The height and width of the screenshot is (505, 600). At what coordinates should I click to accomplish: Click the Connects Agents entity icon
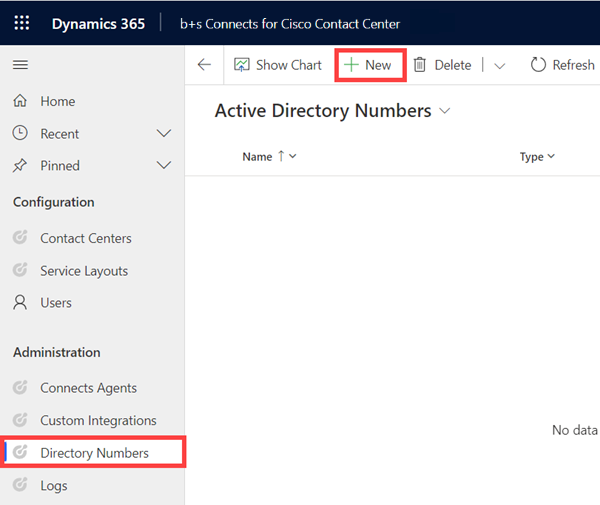[20, 388]
